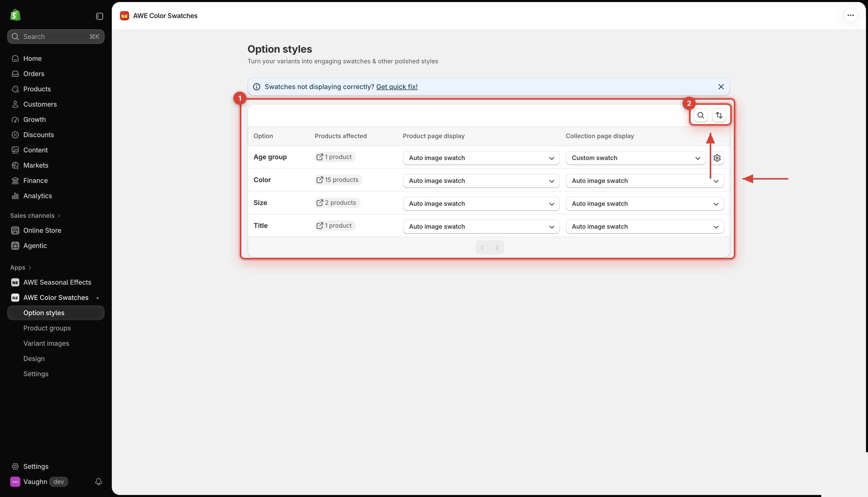
Task: Expand the Sales channels section
Action: pyautogui.click(x=36, y=215)
